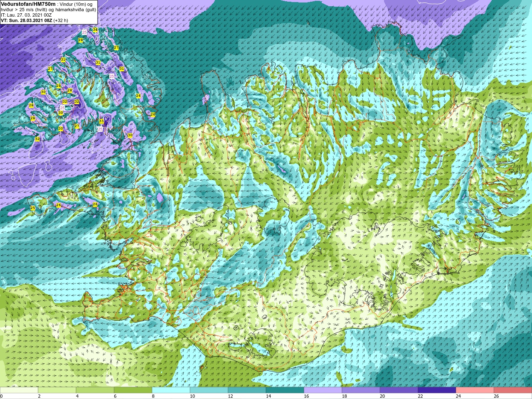The image size is (532, 399).
Task: Click the legend scale number 8
Action: pyautogui.click(x=153, y=397)
